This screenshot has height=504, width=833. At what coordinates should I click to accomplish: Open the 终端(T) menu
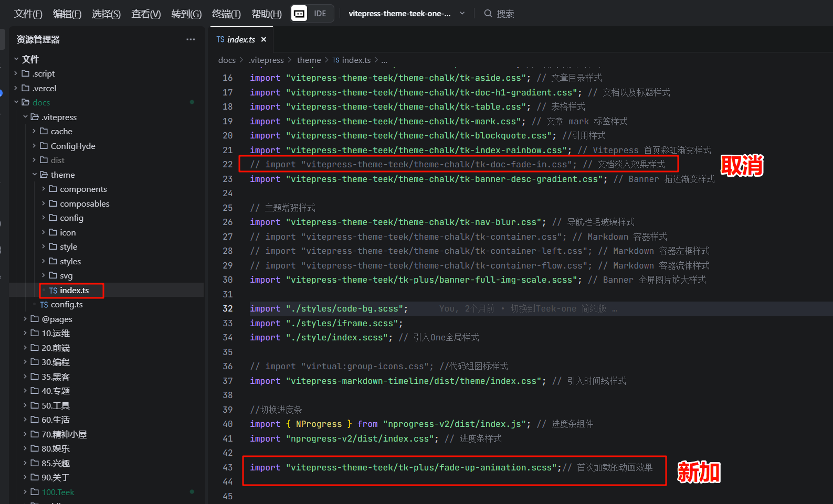click(226, 14)
